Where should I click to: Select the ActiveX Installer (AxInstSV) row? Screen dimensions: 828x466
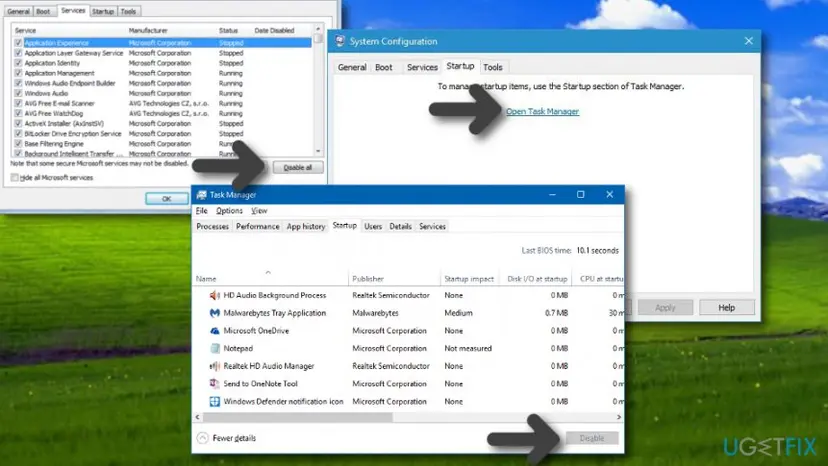click(161, 124)
